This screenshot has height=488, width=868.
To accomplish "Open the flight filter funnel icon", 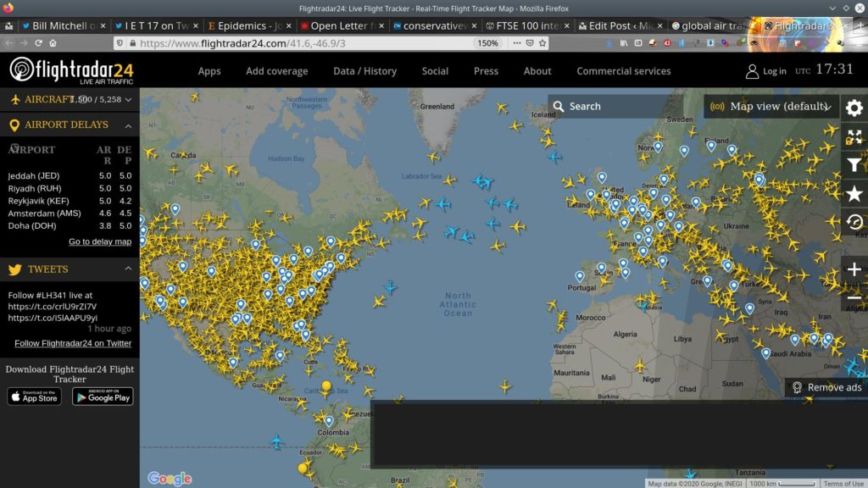I will click(x=854, y=165).
